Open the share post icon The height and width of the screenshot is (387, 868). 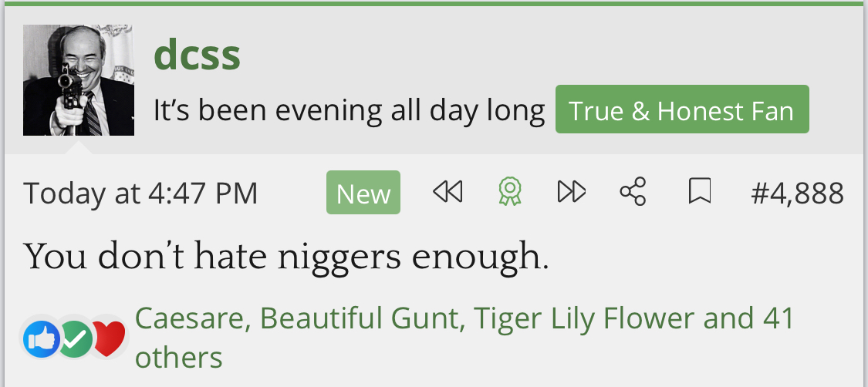click(633, 192)
